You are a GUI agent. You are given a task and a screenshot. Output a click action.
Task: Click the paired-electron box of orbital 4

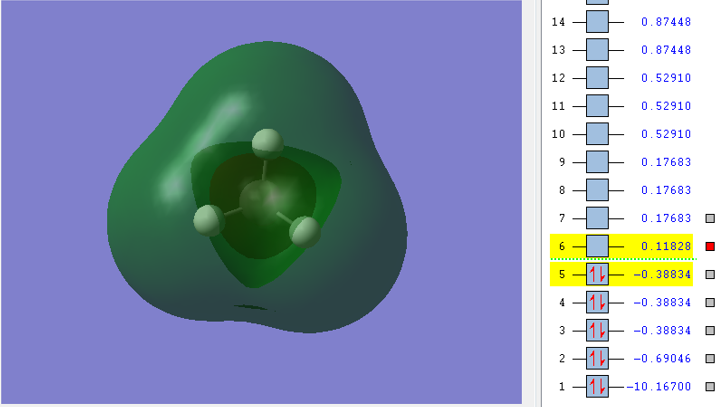click(597, 302)
